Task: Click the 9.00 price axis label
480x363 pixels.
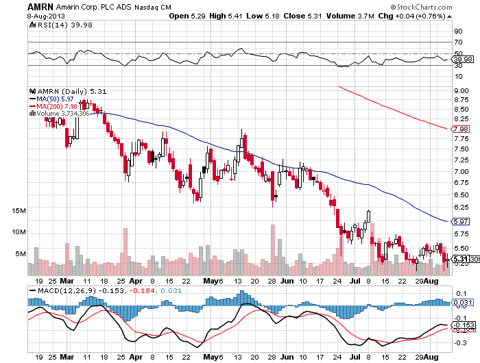Action: pyautogui.click(x=461, y=91)
